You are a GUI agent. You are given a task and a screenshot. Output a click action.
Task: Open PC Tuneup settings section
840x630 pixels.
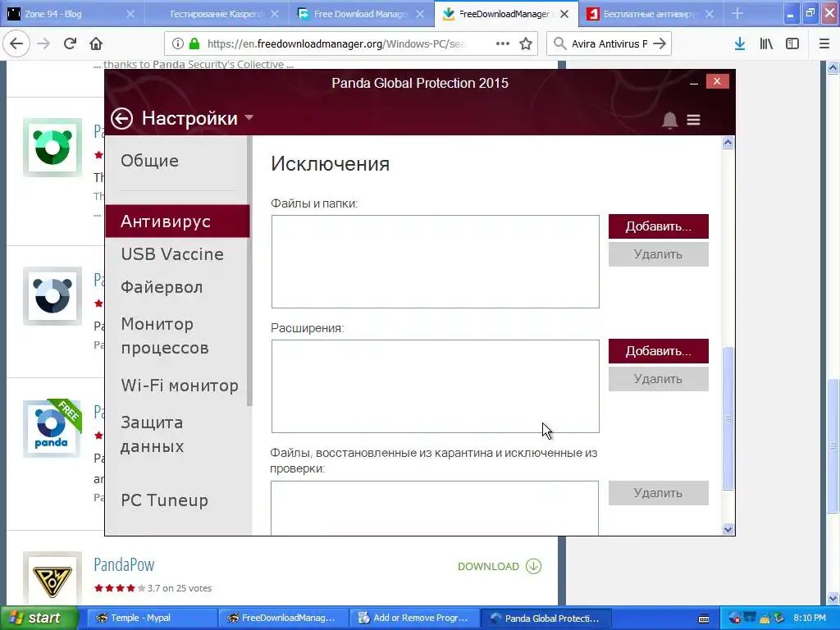pyautogui.click(x=164, y=500)
